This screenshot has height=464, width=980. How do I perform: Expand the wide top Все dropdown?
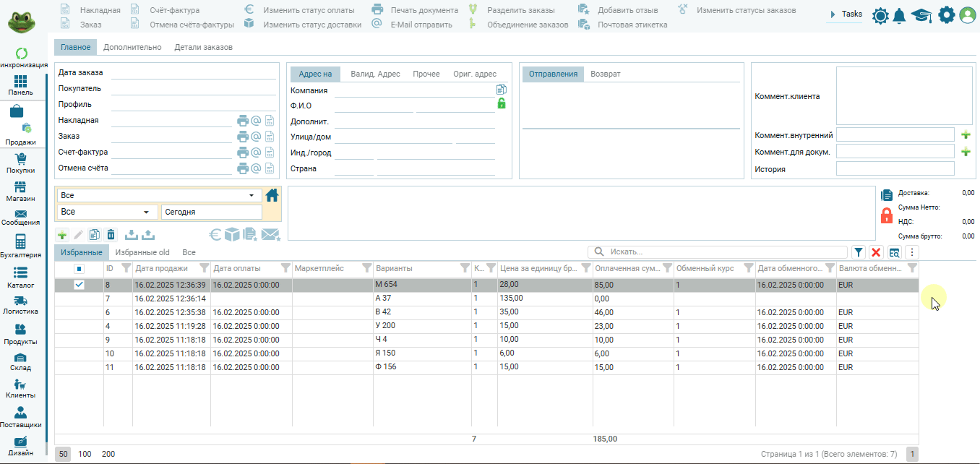(x=251, y=195)
